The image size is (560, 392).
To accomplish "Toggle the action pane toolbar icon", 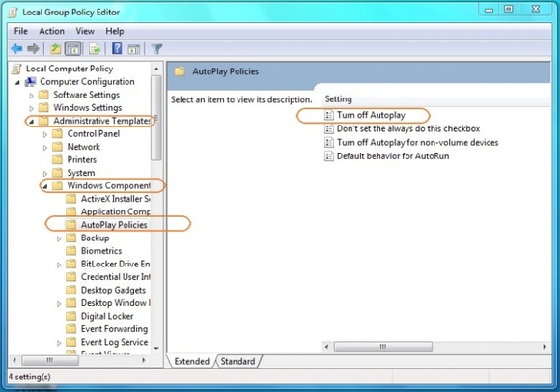I will [134, 49].
